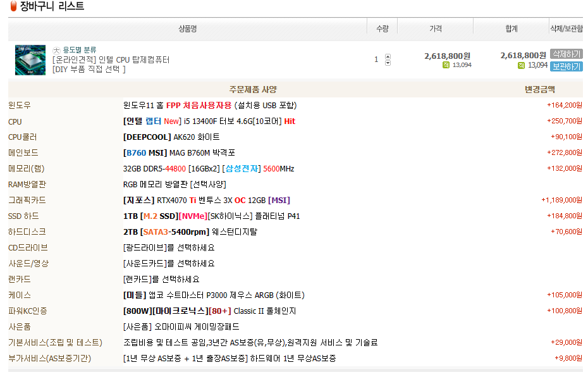Click the [DEEPCOOL] AK620 화이트 spec
Image resolution: width=588 pixels, height=372 pixels.
tap(171, 137)
